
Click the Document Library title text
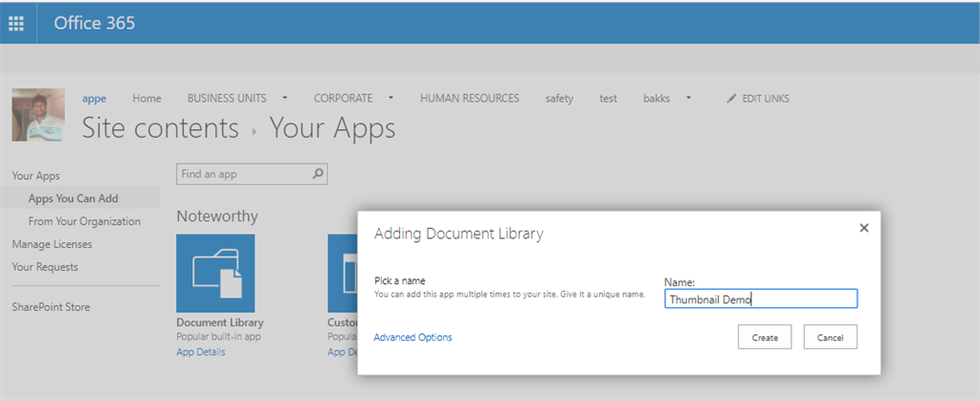(x=220, y=323)
